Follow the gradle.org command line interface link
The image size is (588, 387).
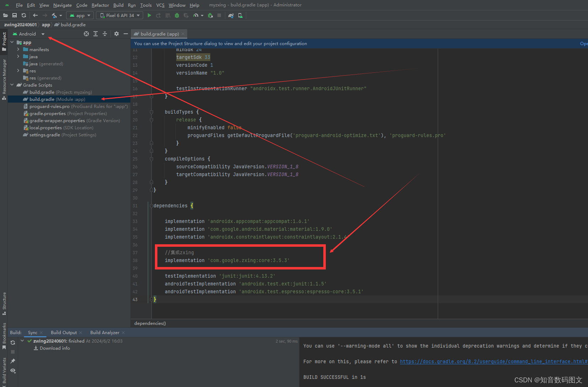tap(490, 361)
